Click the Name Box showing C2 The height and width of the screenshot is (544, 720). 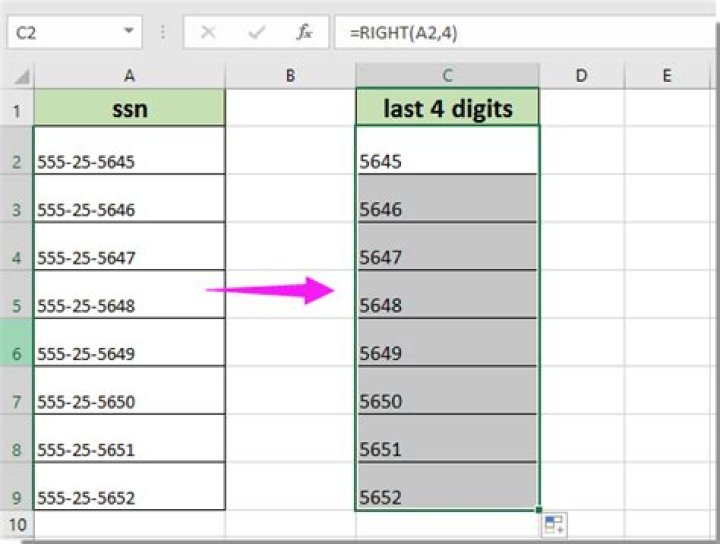(x=60, y=32)
